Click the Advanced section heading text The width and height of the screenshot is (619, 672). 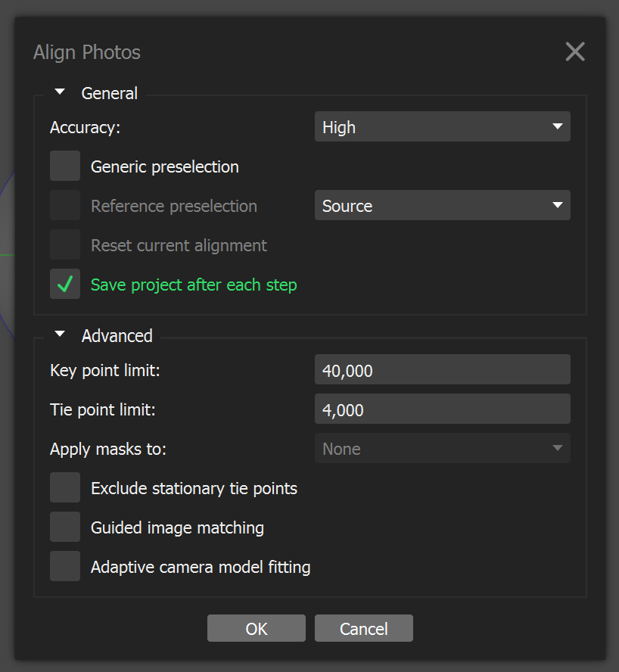[117, 336]
